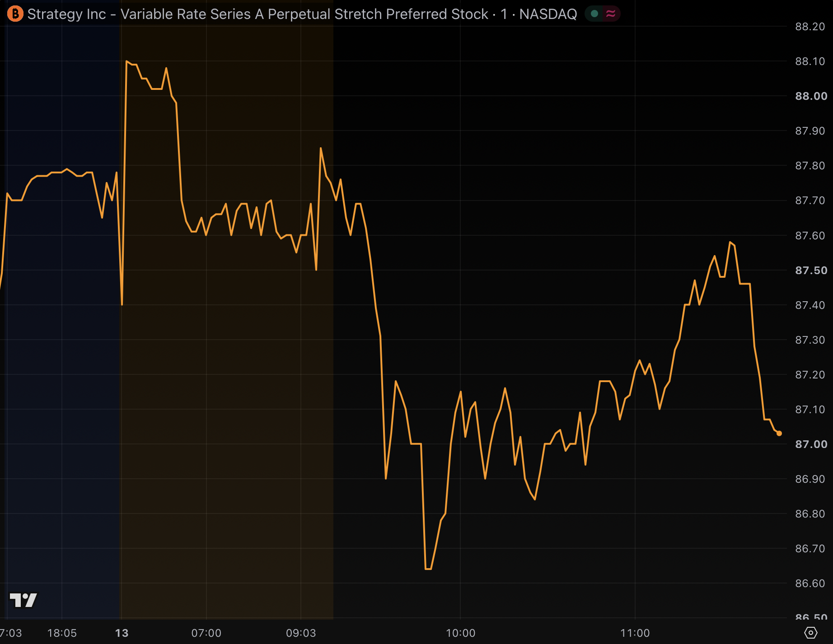Click the 18:05 time axis label
The height and width of the screenshot is (644, 833).
tap(62, 633)
